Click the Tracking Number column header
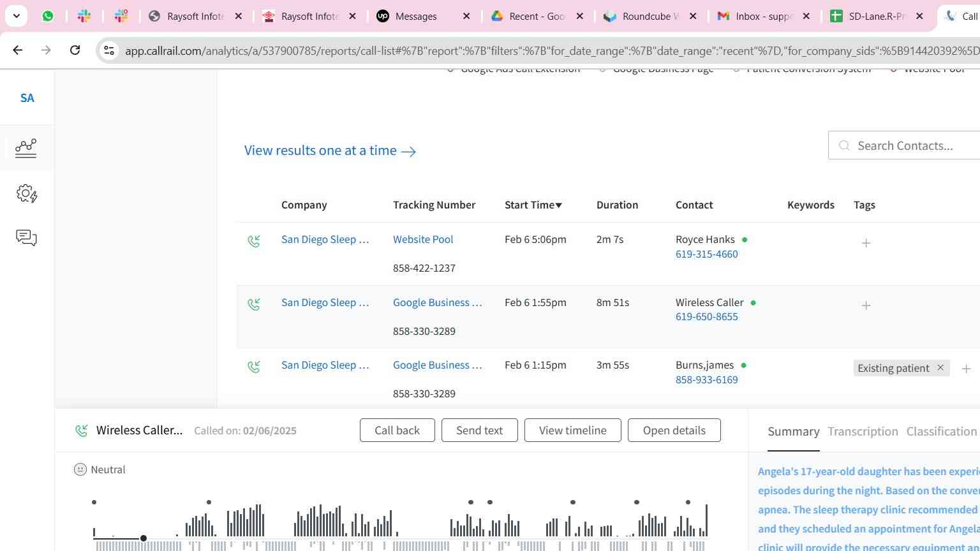 (x=434, y=205)
